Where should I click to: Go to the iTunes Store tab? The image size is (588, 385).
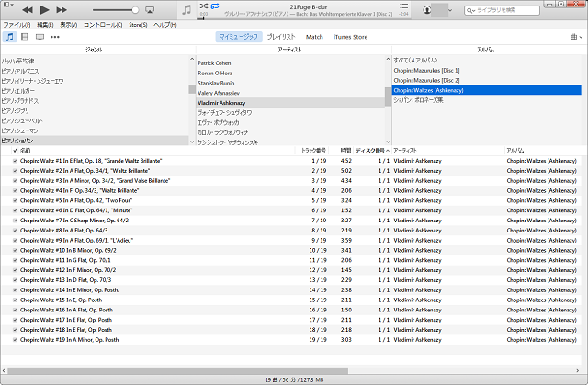350,37
